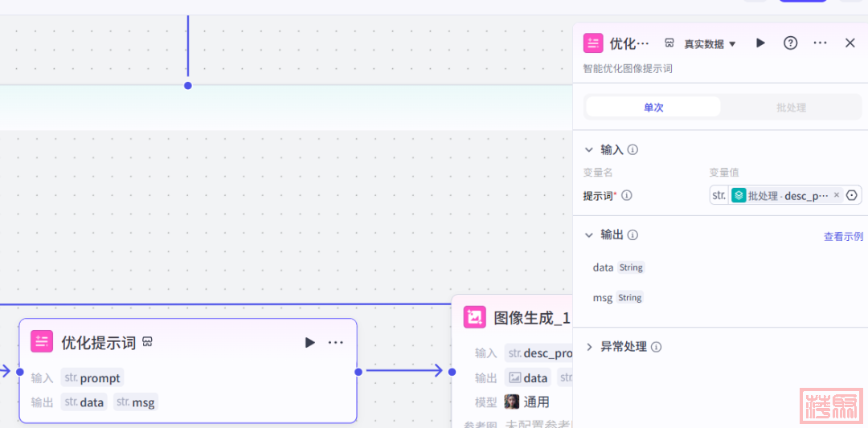The height and width of the screenshot is (428, 868).
Task: Collapse the 输入 section
Action: pyautogui.click(x=589, y=150)
